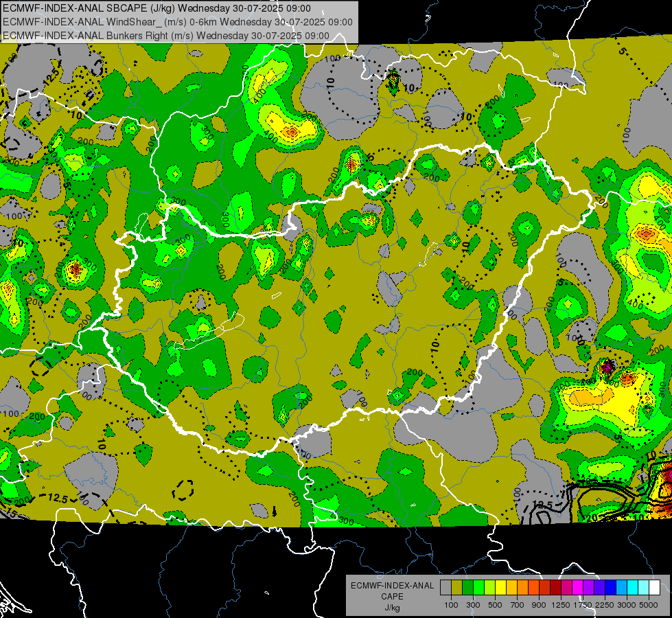Click the olive swatch in the CAPE legend
This screenshot has height=618, width=672.
pos(457,588)
